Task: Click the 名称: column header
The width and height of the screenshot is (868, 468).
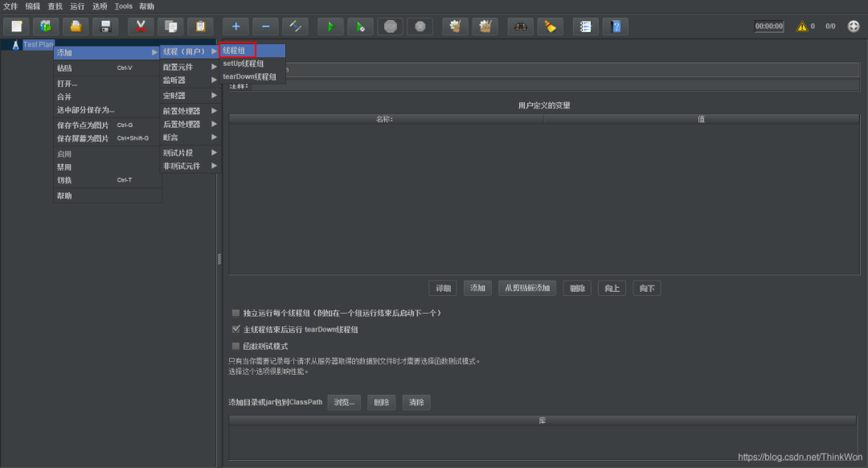Action: [386, 119]
